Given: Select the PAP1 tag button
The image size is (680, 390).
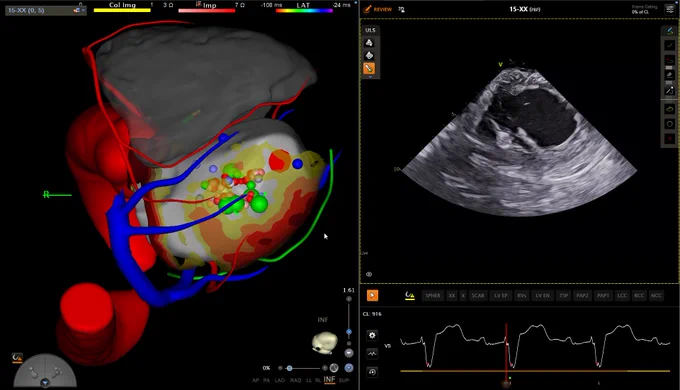Looking at the screenshot, I should 603,295.
